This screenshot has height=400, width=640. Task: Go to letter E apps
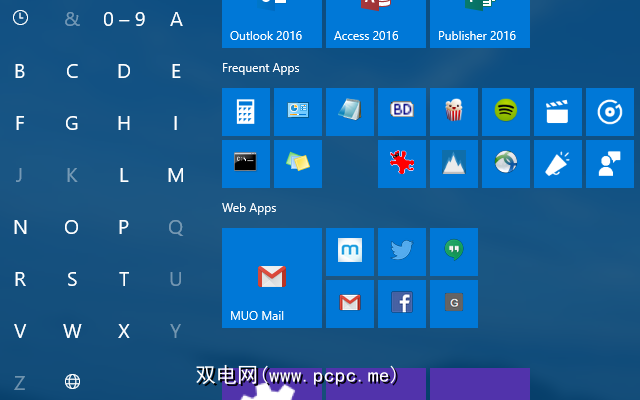176,71
